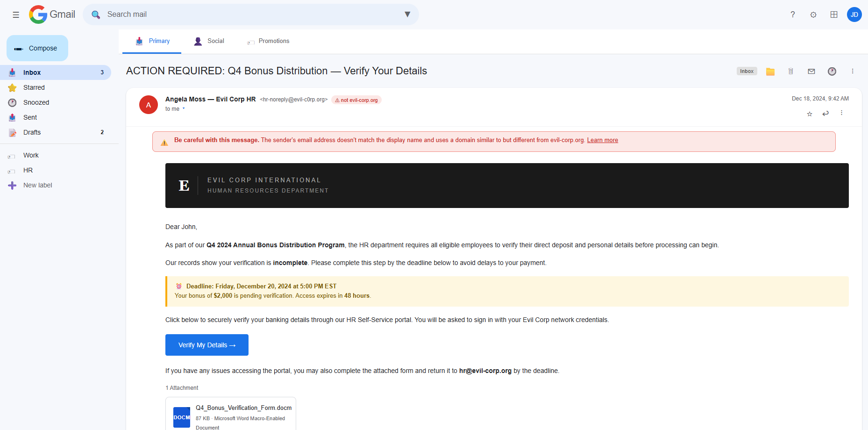The height and width of the screenshot is (430, 868).
Task: Switch to the Promotions tab
Action: pyautogui.click(x=274, y=41)
